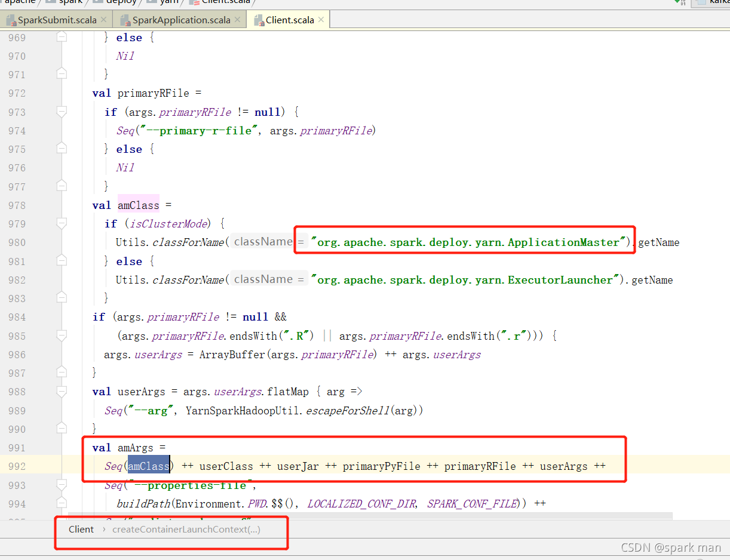This screenshot has height=560, width=730.
Task: Open the createContainerLaunchContext(...) breadcrumb
Action: coord(186,529)
